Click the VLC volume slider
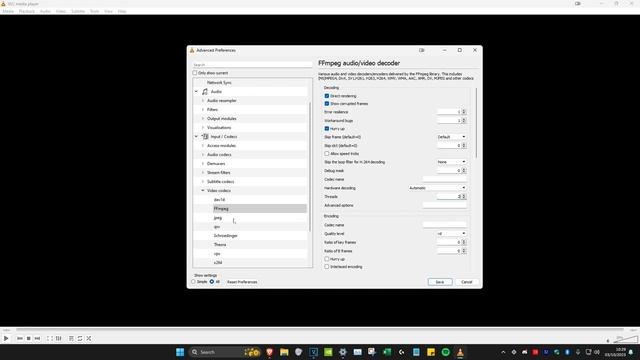This screenshot has height=360, width=640. [626, 339]
